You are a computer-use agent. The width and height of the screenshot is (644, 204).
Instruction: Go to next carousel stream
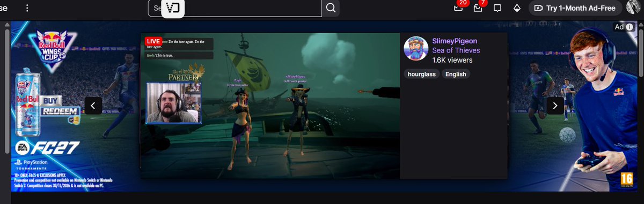[x=555, y=105]
